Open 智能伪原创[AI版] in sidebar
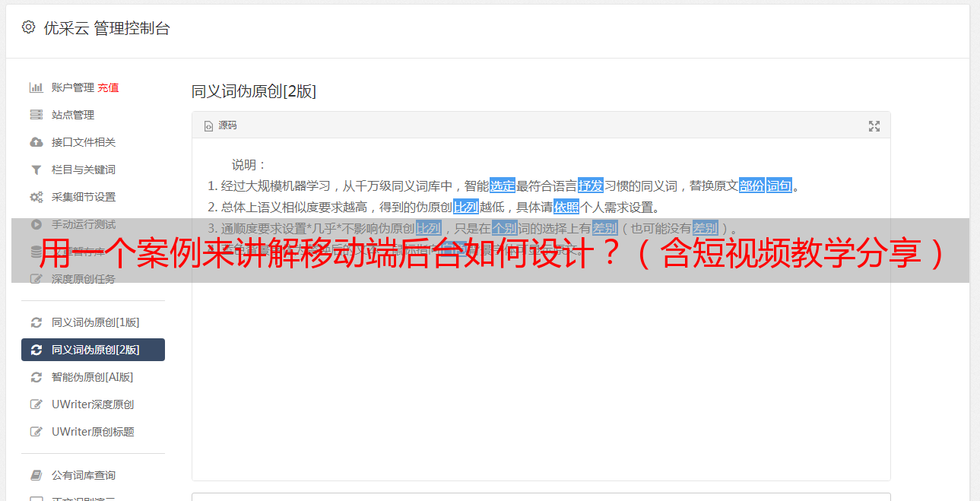 (93, 377)
